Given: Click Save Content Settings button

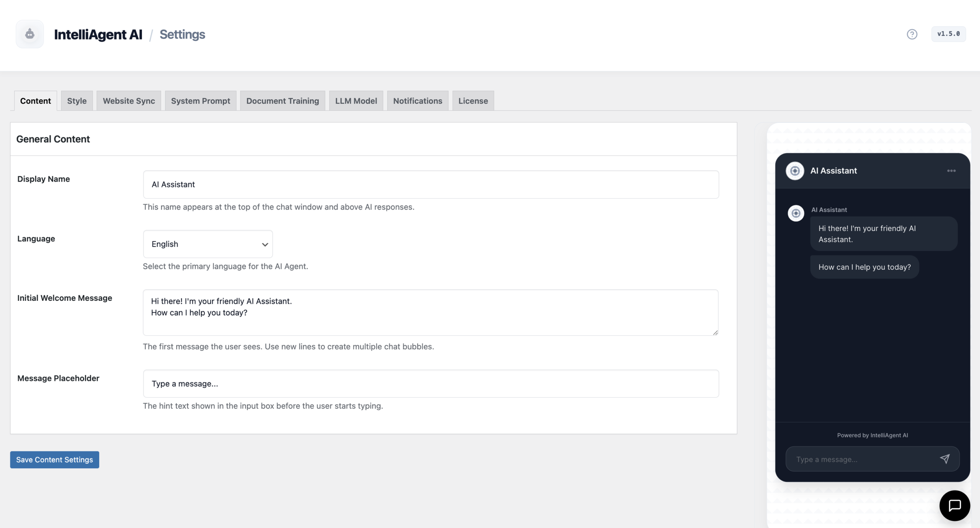Looking at the screenshot, I should [54, 459].
